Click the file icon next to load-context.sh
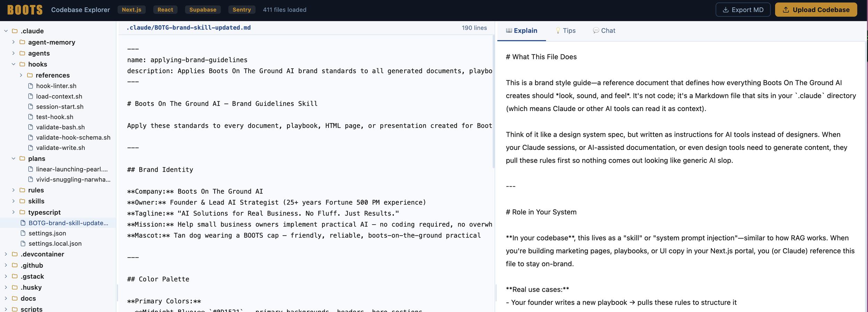The width and height of the screenshot is (868, 312). pyautogui.click(x=31, y=96)
